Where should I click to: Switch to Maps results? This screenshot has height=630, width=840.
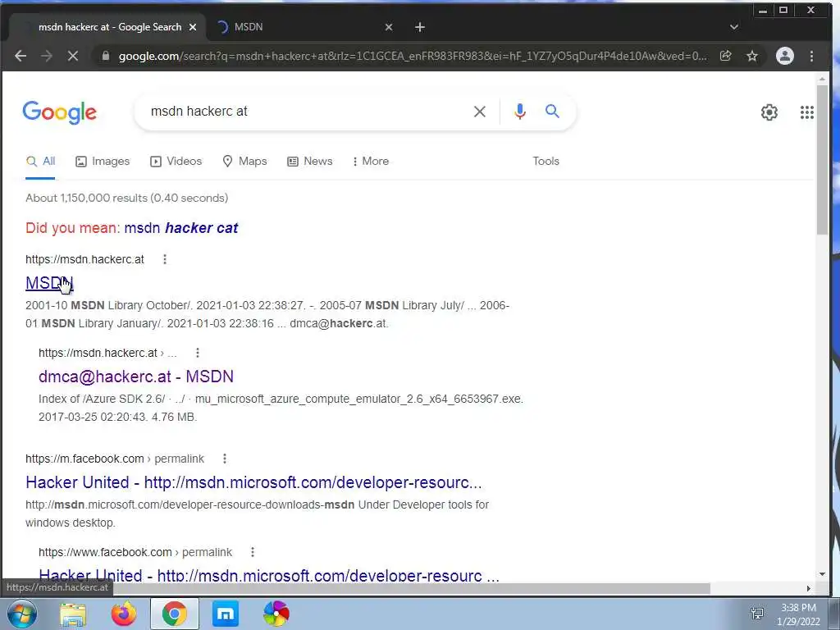click(244, 162)
